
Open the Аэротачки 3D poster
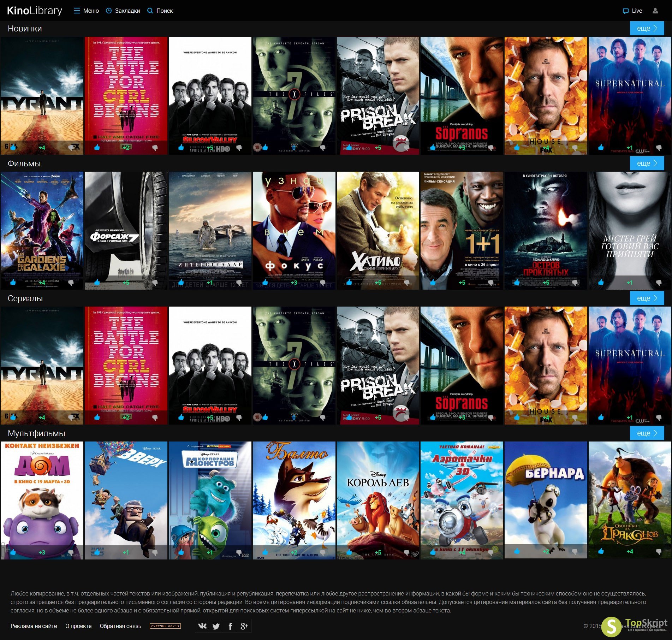click(462, 500)
